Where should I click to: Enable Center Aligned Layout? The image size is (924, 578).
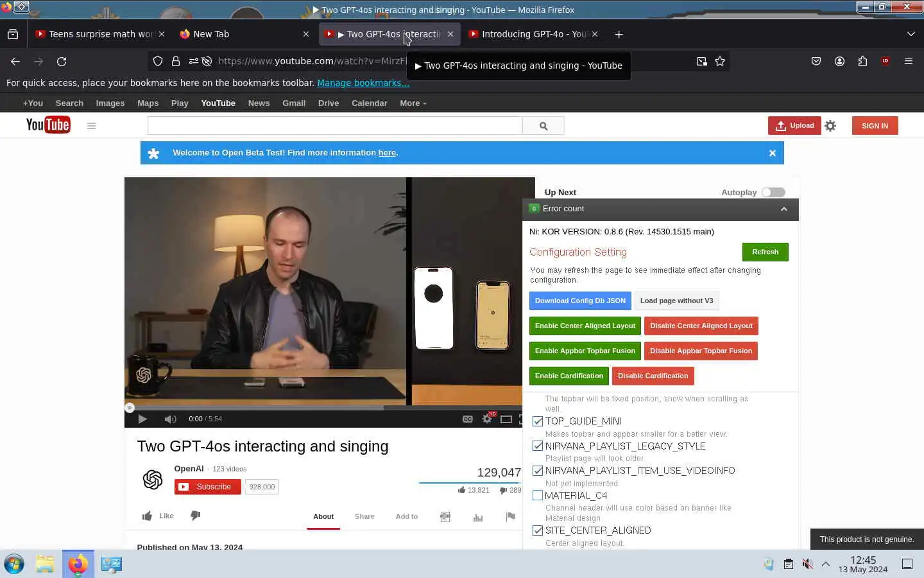[585, 326]
